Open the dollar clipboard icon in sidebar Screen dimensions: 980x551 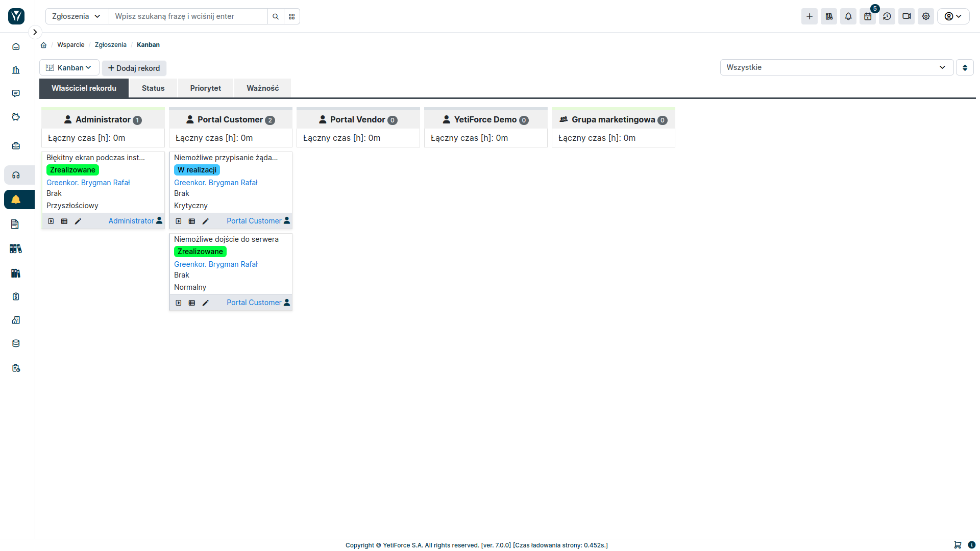[16, 296]
